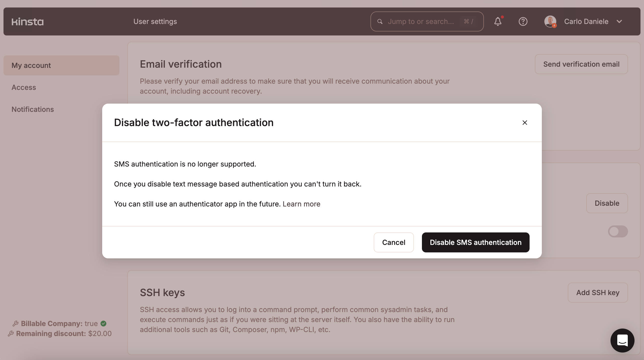This screenshot has height=360, width=644.
Task: Expand the Carlo Daniele account dropdown
Action: (619, 21)
